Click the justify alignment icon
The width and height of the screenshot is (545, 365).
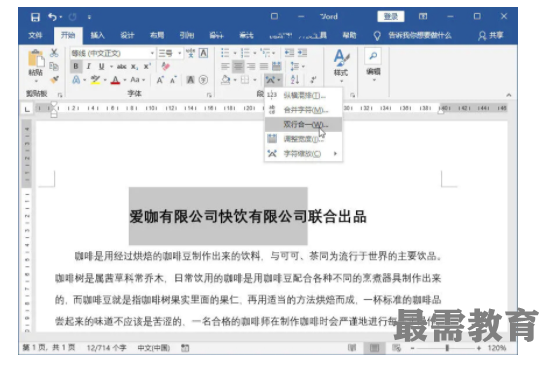264,66
